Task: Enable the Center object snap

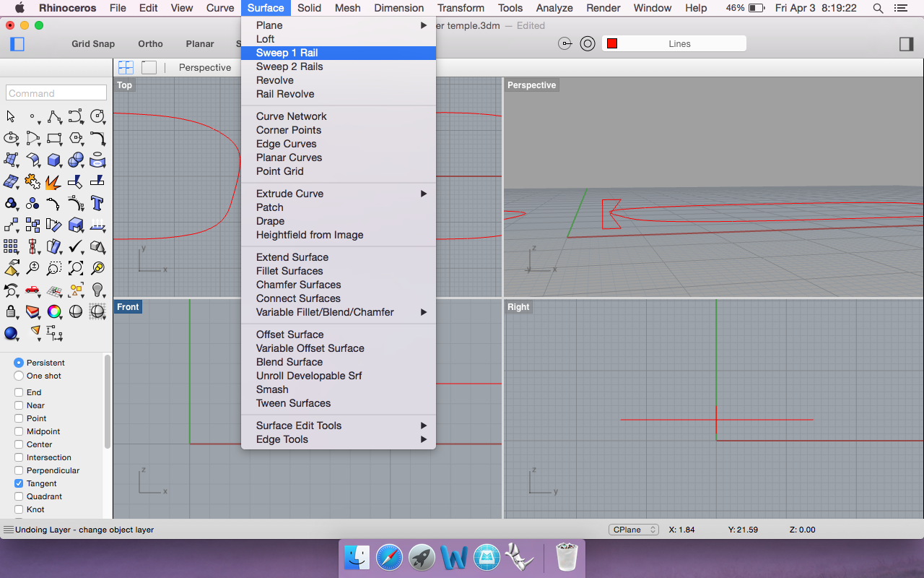Action: pyautogui.click(x=19, y=444)
